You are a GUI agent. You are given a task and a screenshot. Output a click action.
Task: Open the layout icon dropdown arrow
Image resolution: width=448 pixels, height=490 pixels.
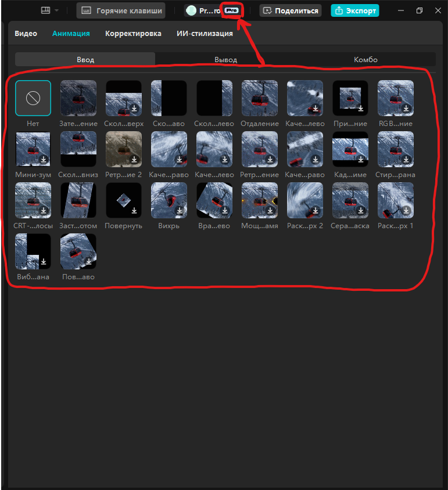click(56, 10)
